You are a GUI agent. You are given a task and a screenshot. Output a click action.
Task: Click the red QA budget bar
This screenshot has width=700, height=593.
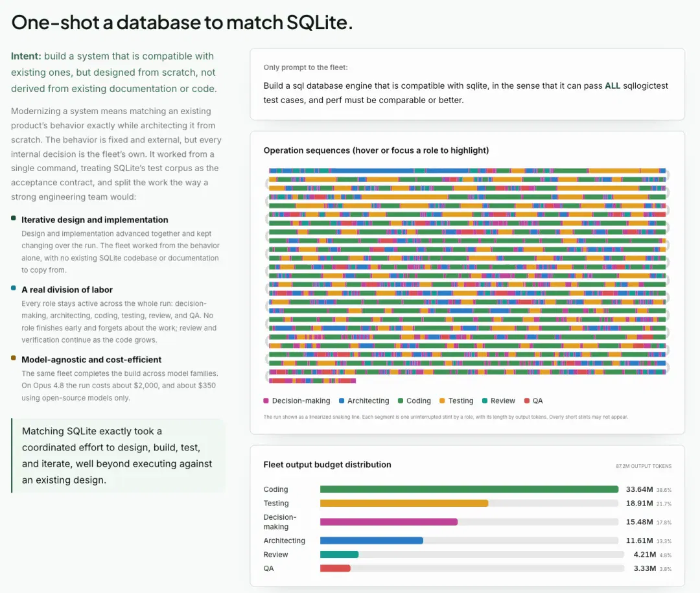point(335,568)
